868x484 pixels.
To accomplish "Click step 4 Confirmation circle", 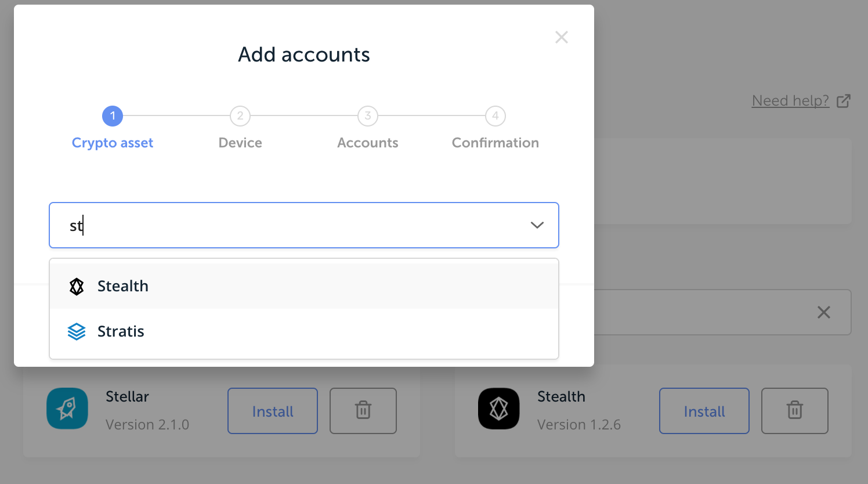I will tap(496, 116).
